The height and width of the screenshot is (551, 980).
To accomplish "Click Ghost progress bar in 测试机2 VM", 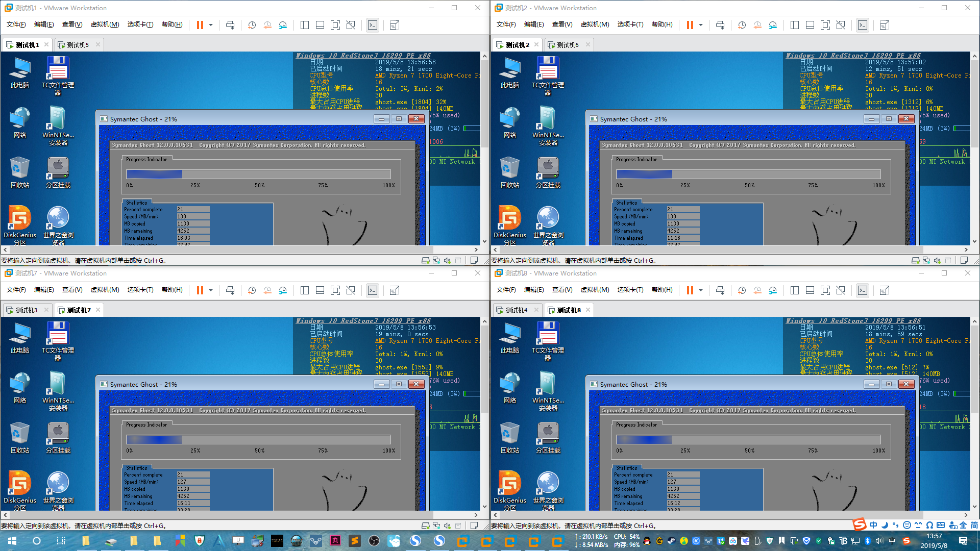I will (748, 174).
